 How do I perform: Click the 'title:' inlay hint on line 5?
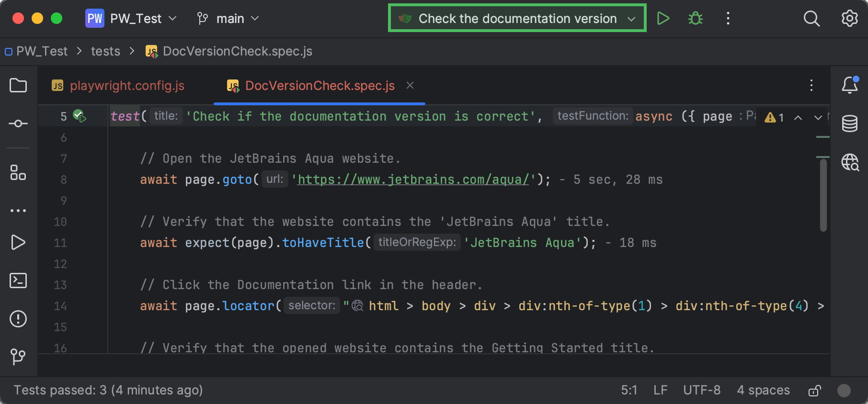[166, 116]
